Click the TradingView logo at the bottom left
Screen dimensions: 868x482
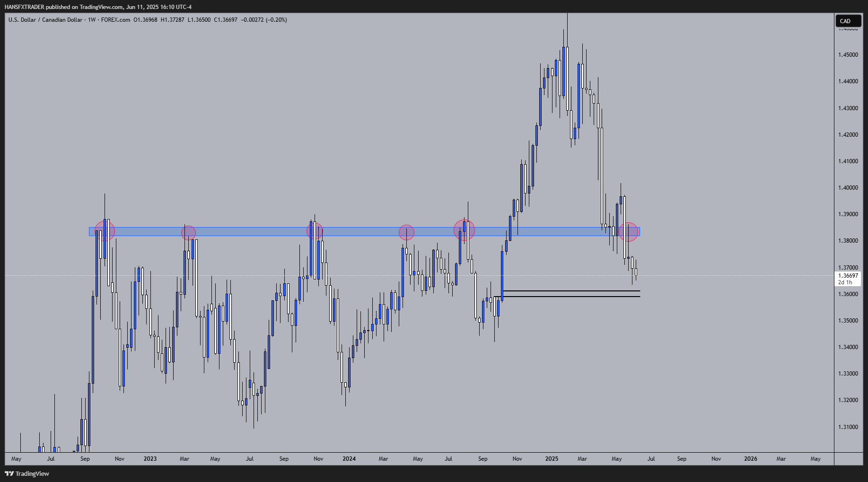pyautogui.click(x=27, y=473)
